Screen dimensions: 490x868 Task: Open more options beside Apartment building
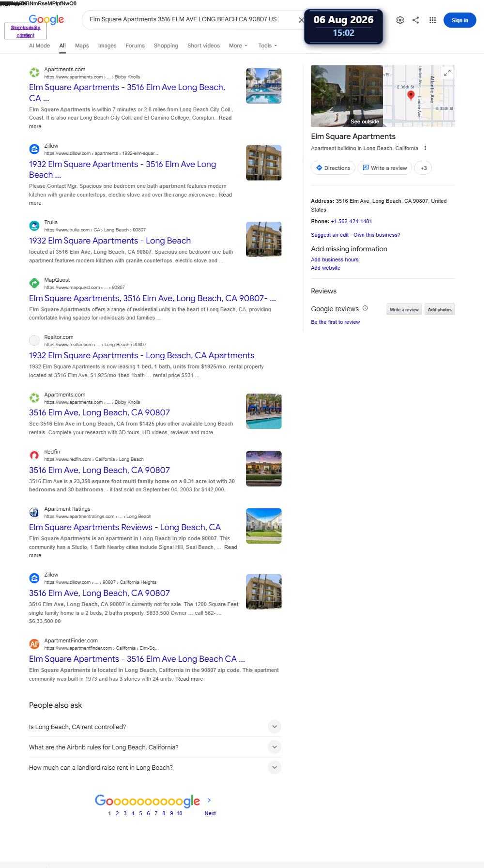pos(425,148)
